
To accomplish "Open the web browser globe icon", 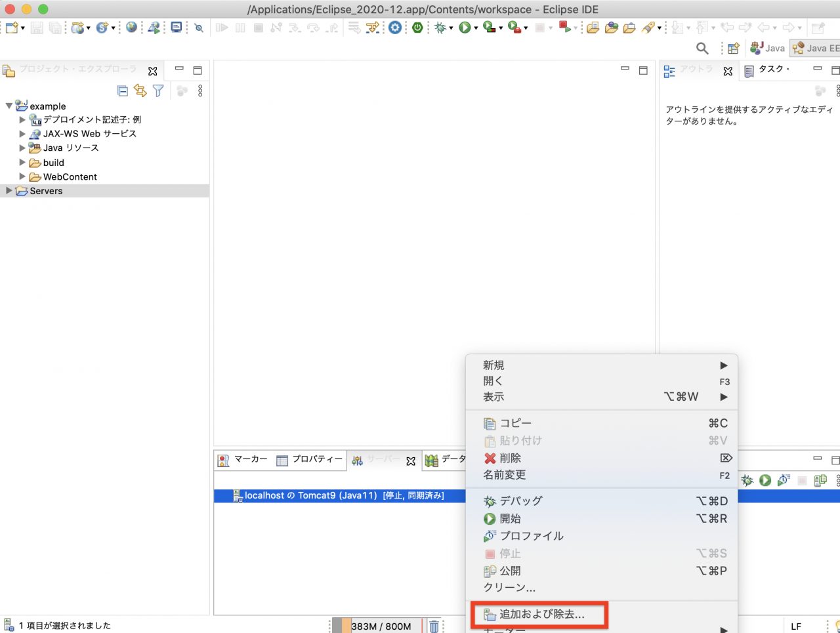I will pos(132,28).
